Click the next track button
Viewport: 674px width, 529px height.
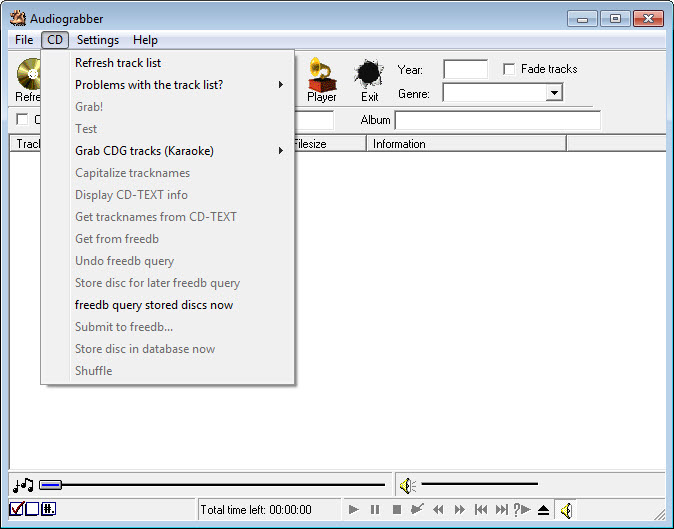502,510
